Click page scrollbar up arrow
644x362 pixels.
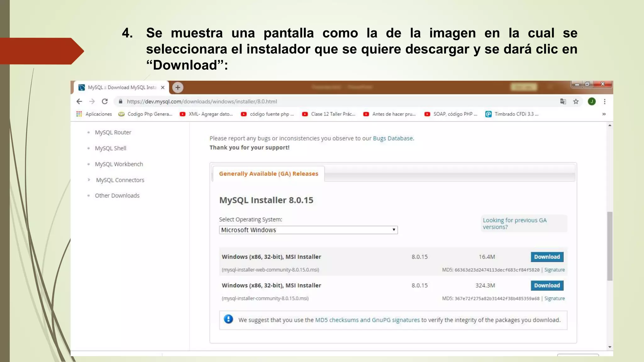click(610, 125)
